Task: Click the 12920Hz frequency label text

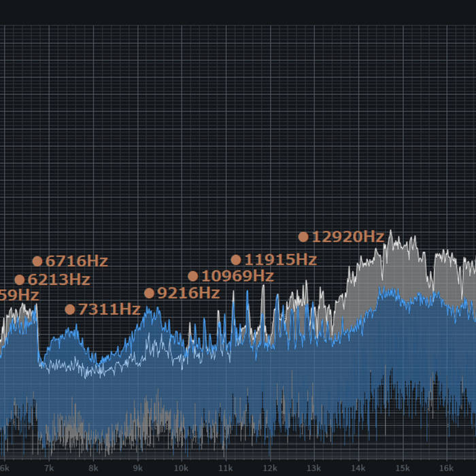Action: [348, 237]
